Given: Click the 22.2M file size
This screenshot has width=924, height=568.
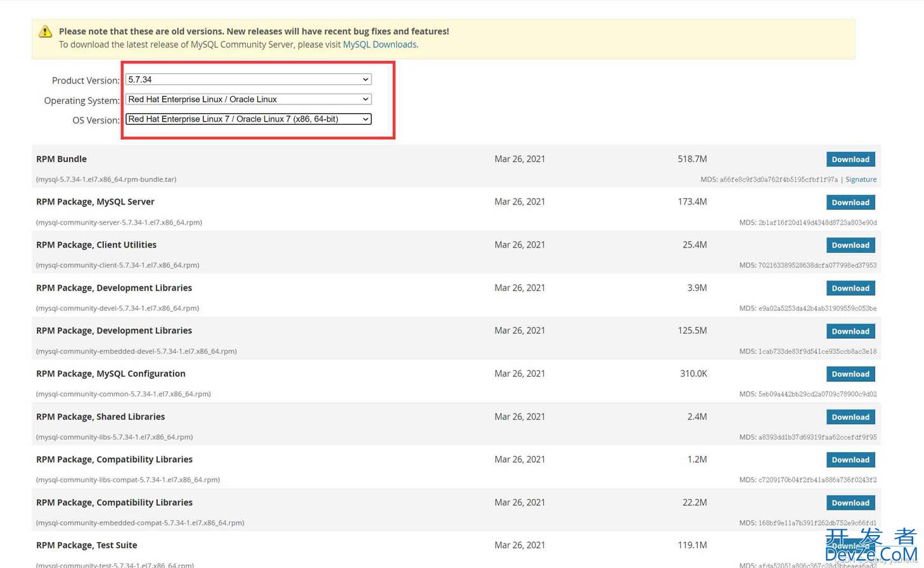Looking at the screenshot, I should (695, 502).
